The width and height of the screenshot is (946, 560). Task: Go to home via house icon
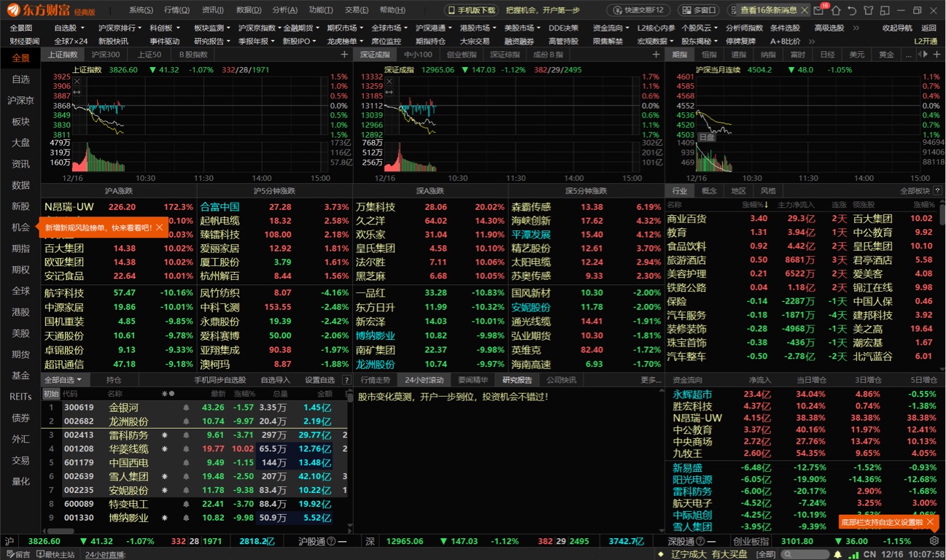pyautogui.click(x=836, y=10)
